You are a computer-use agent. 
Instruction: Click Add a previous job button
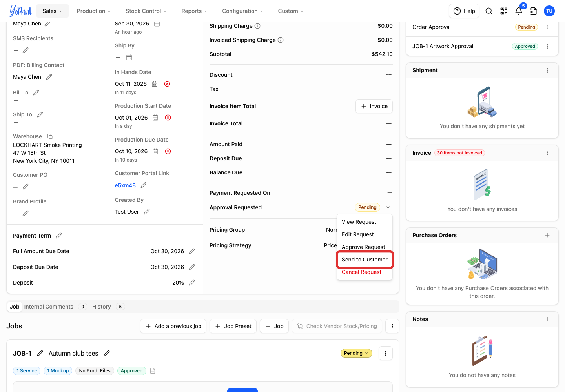tap(173, 326)
